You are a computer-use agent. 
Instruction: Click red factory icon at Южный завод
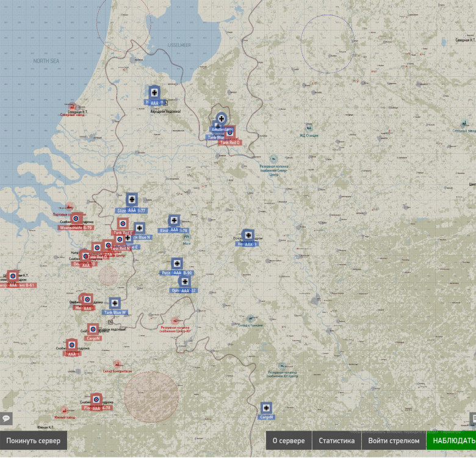(x=64, y=410)
